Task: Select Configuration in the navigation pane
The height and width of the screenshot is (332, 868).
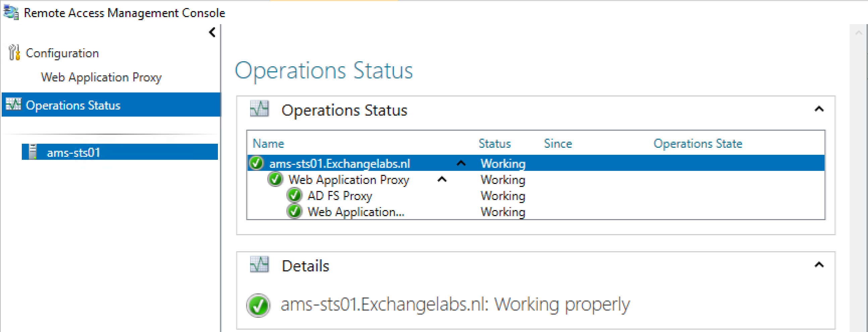Action: pos(62,53)
